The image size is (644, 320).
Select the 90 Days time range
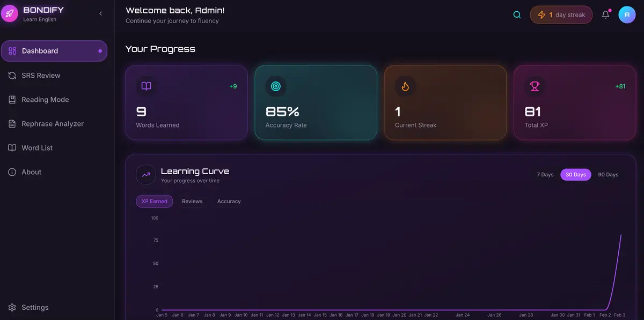click(x=608, y=174)
